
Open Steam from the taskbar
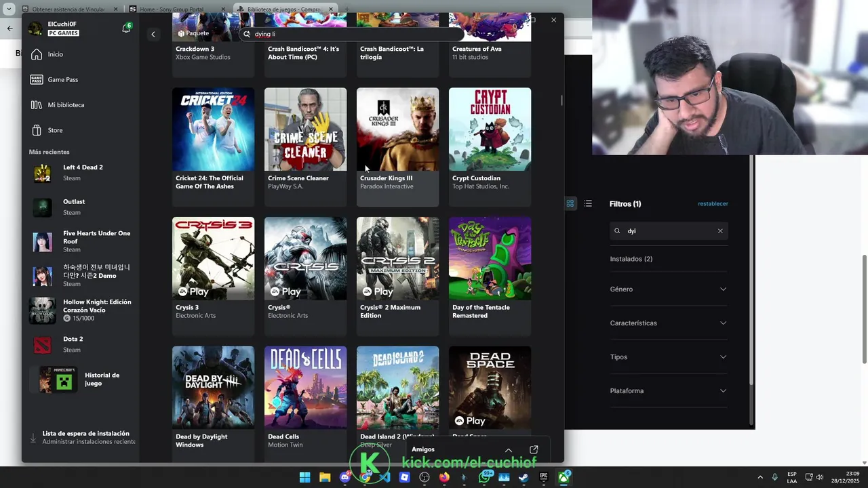click(x=524, y=477)
